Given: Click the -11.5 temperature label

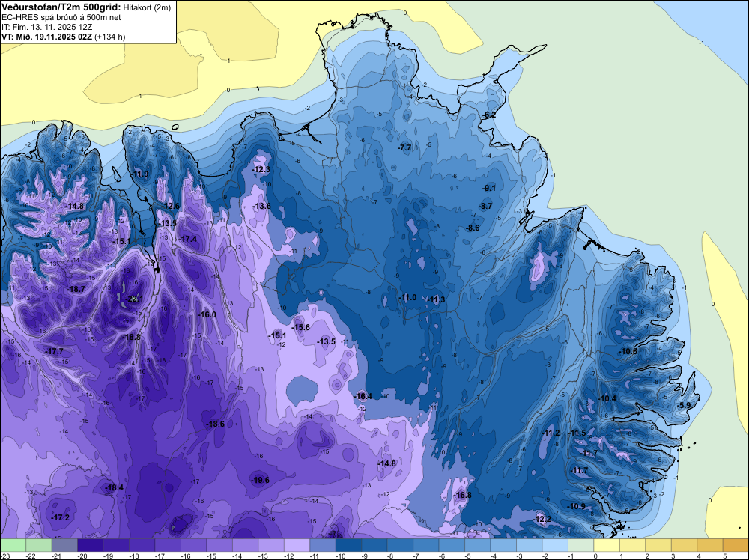Looking at the screenshot, I should [x=577, y=433].
